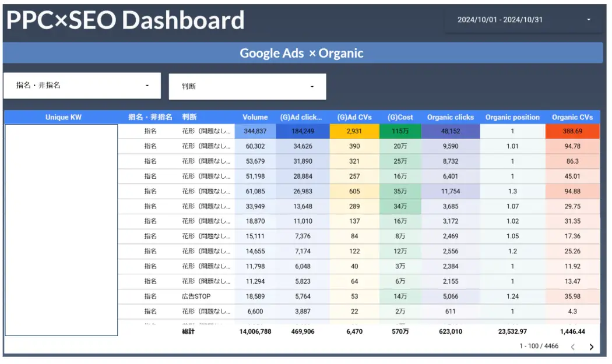Click the PPC×SEO Dashboard title
The height and width of the screenshot is (364, 612).
pyautogui.click(x=125, y=20)
